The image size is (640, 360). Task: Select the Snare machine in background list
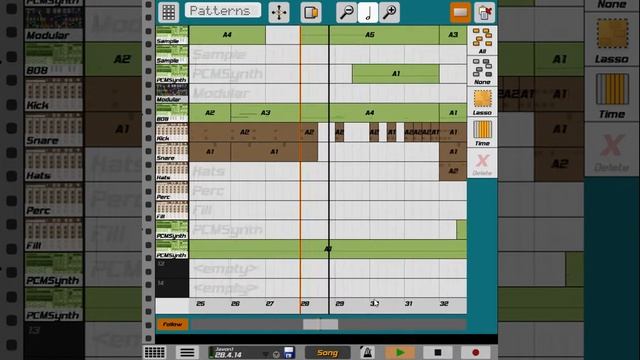[x=54, y=130]
